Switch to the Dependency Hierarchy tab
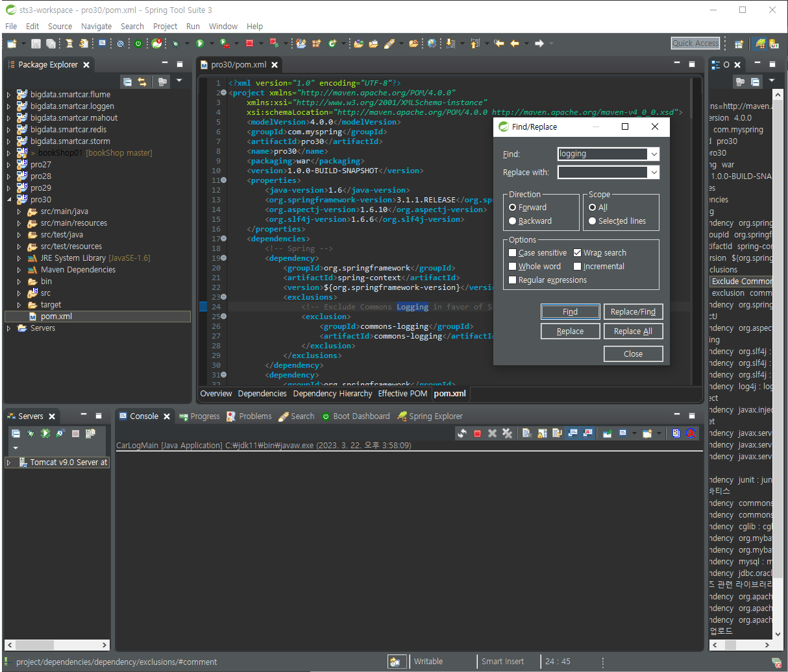Image resolution: width=788 pixels, height=672 pixels. pos(332,394)
